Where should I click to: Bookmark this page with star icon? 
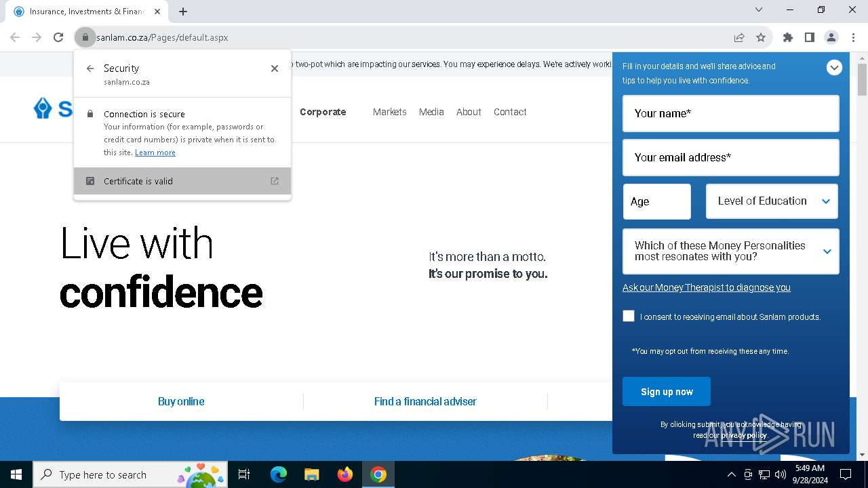point(761,37)
